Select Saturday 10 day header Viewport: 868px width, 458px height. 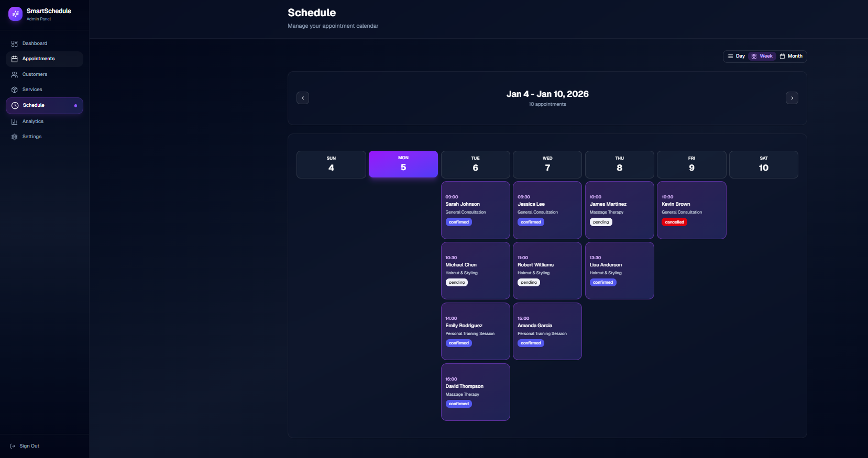click(x=764, y=164)
